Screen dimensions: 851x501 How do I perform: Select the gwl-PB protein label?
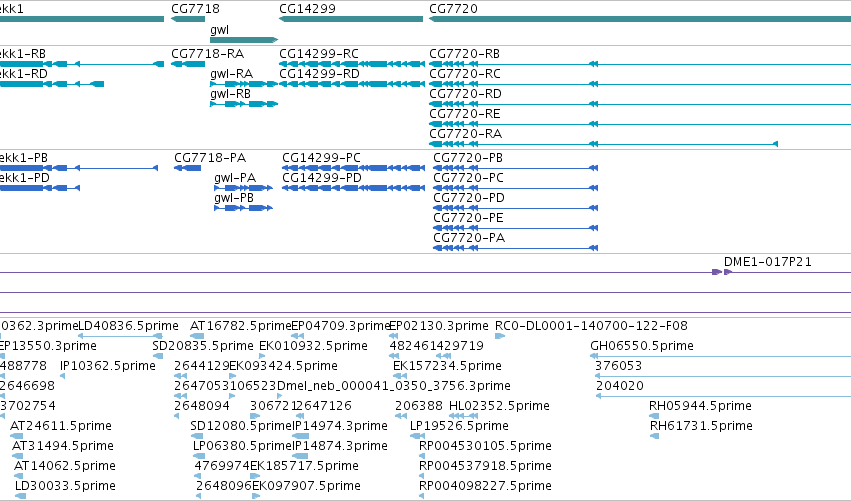(x=234, y=198)
